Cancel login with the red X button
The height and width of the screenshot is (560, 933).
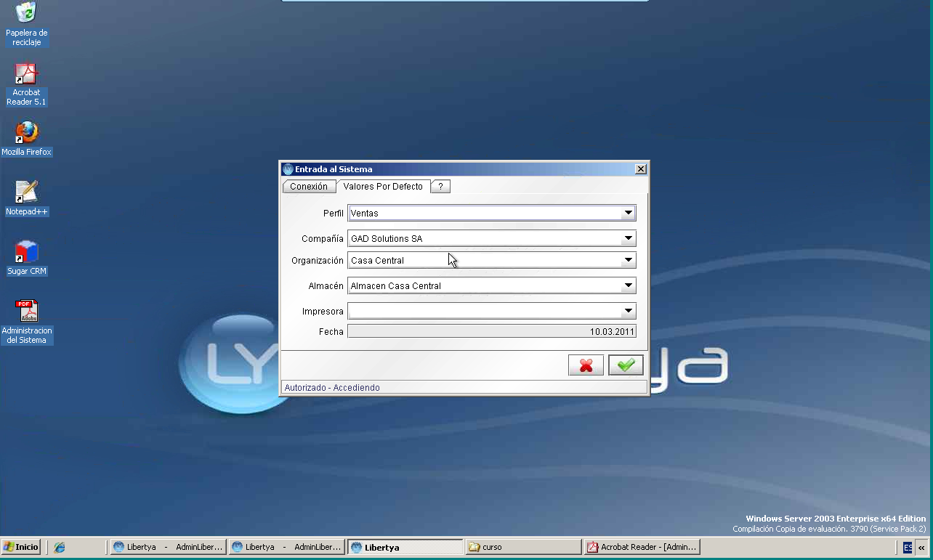586,365
